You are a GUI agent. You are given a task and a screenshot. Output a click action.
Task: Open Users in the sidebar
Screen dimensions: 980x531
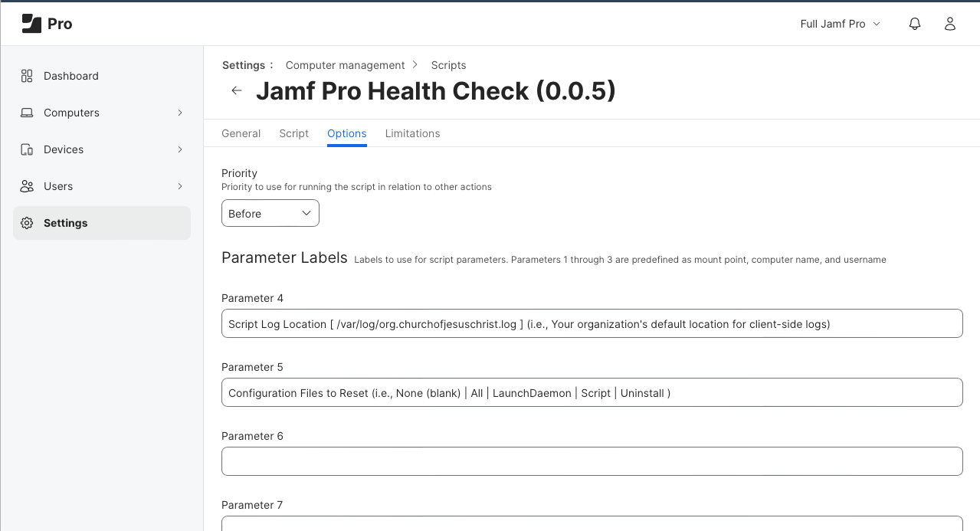(x=102, y=186)
